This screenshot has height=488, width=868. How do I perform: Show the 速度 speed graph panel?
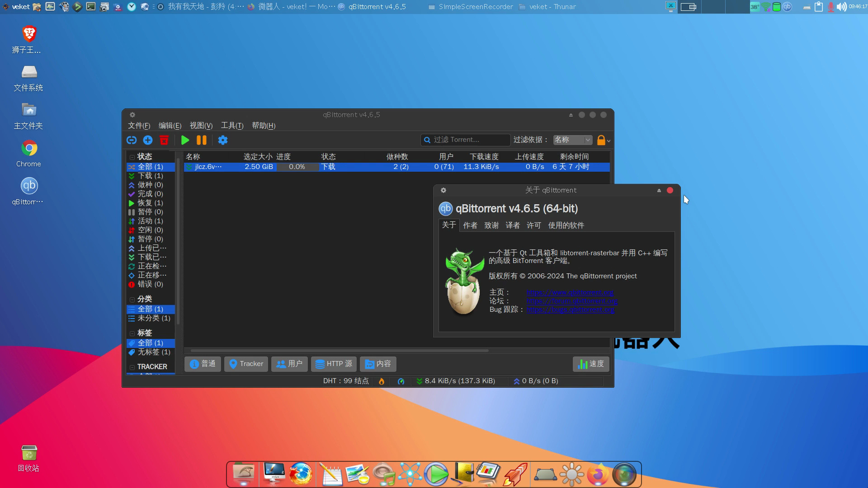[591, 364]
